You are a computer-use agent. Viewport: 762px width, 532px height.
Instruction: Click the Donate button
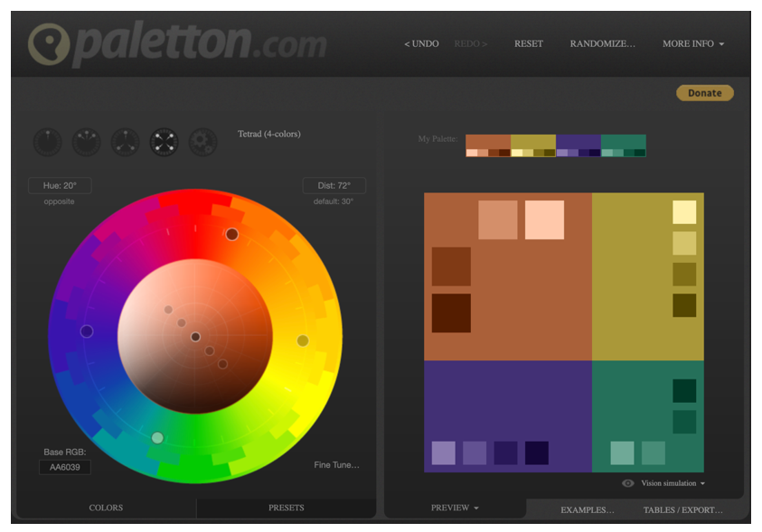[704, 92]
